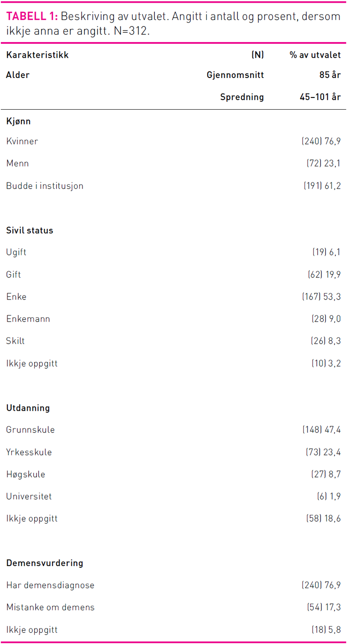Click the 'Sivil status' section heading

point(29,231)
